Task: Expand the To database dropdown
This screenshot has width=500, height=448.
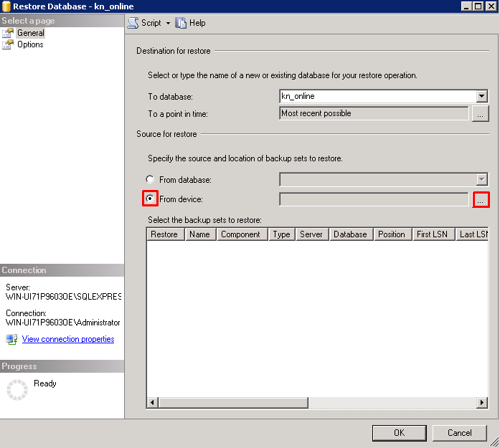Action: (x=482, y=96)
